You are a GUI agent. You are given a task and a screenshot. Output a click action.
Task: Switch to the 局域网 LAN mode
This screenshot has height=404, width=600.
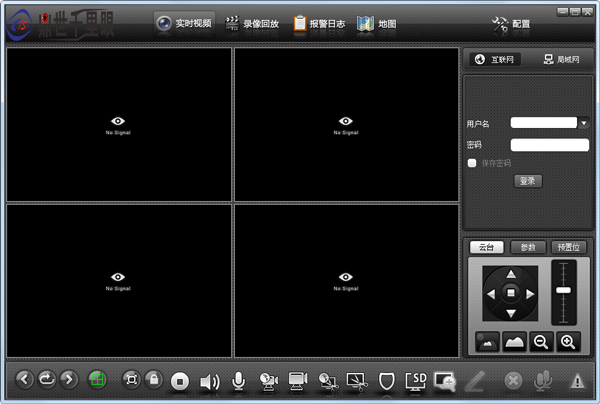pyautogui.click(x=561, y=59)
